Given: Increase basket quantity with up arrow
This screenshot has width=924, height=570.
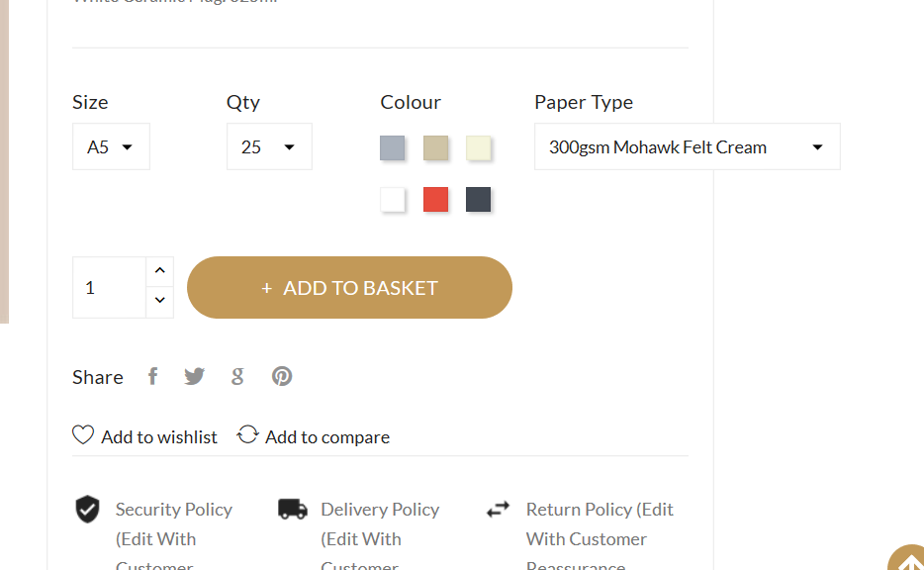Looking at the screenshot, I should click(160, 271).
